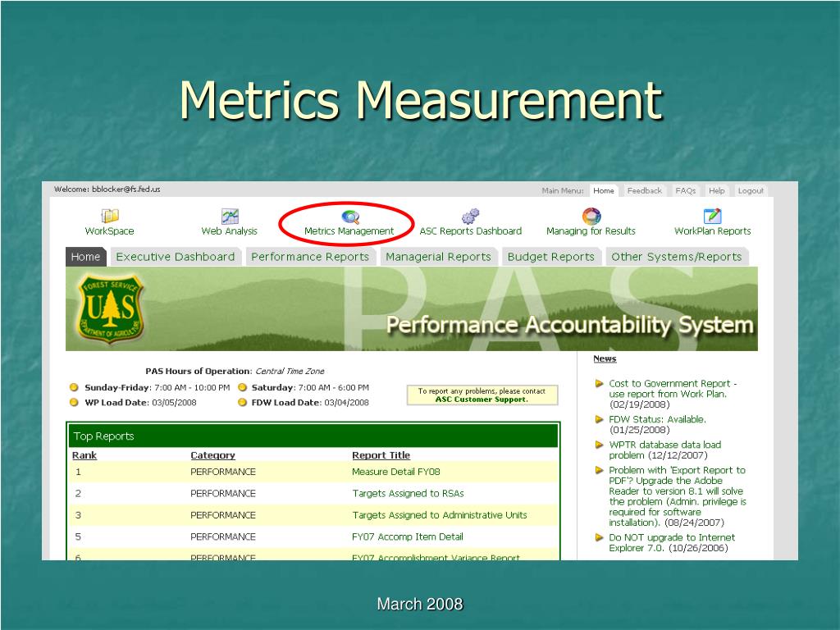The width and height of the screenshot is (840, 630).
Task: Switch to the Performance Reports tab
Action: click(x=310, y=257)
